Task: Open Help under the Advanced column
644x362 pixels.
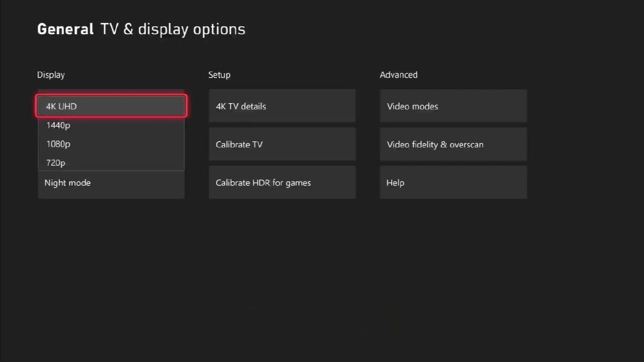Action: (x=453, y=183)
